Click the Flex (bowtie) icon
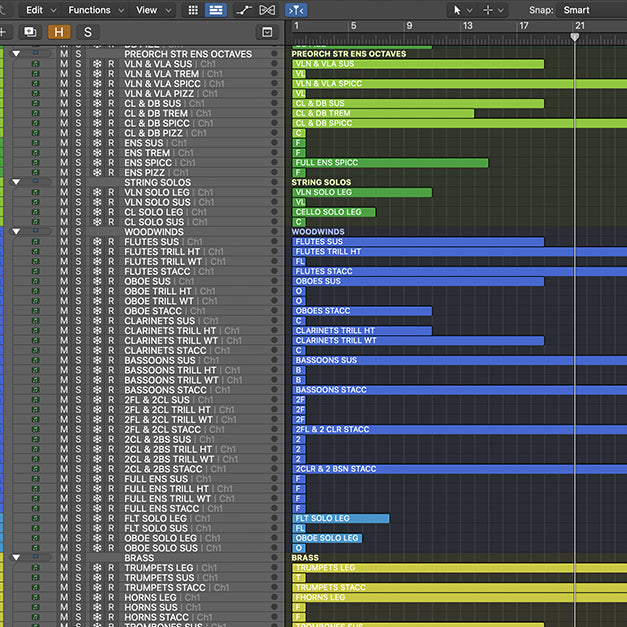627x627 pixels. [x=266, y=10]
